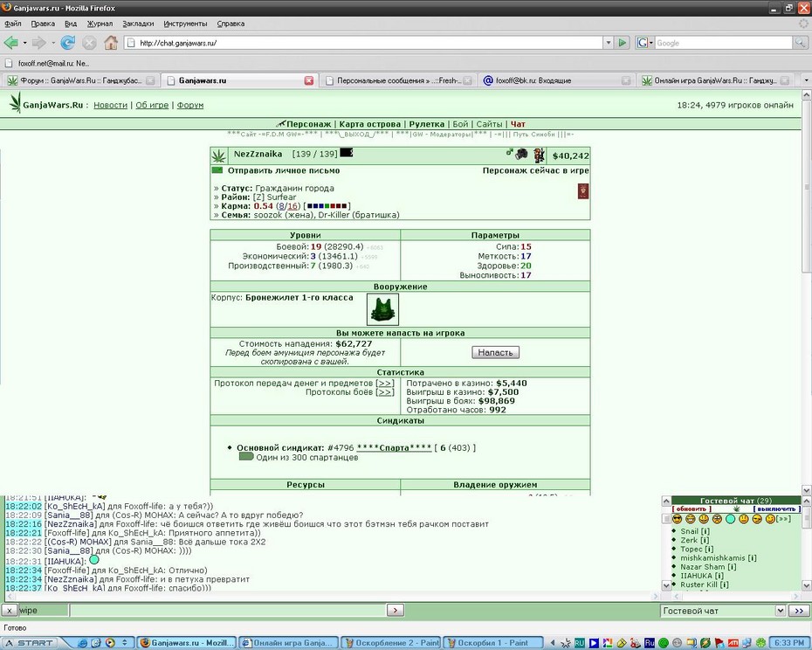
Task: Click the green leaf icon beside NezZznaika
Action: 219,155
